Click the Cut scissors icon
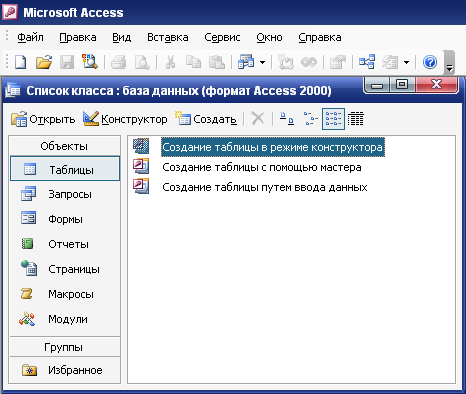The width and height of the screenshot is (466, 394). coord(170,62)
